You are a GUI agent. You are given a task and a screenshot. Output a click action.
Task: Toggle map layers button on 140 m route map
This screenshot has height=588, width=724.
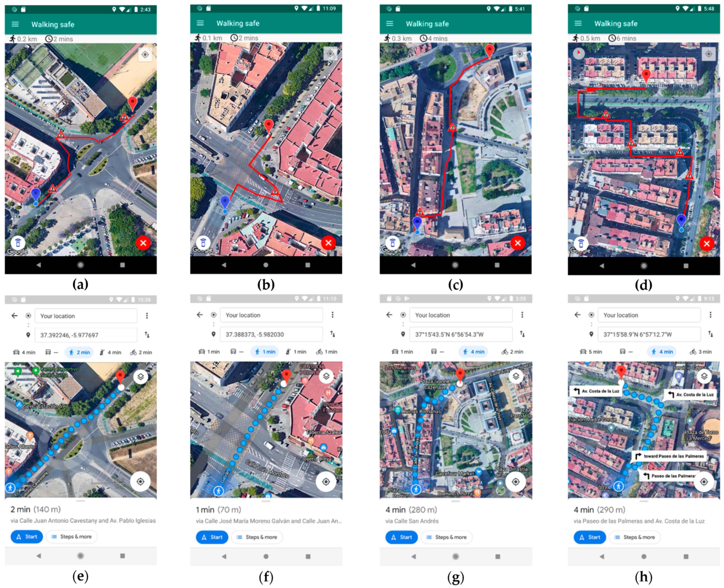pos(140,377)
